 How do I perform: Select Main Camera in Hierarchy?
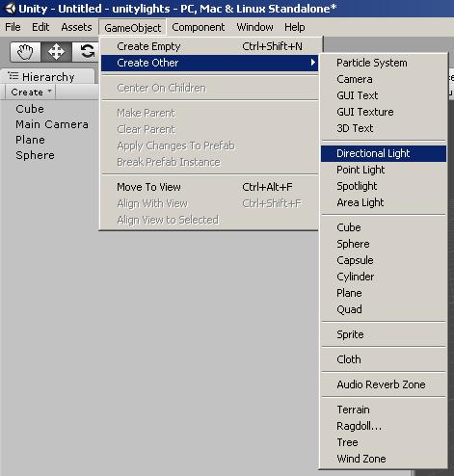(52, 124)
